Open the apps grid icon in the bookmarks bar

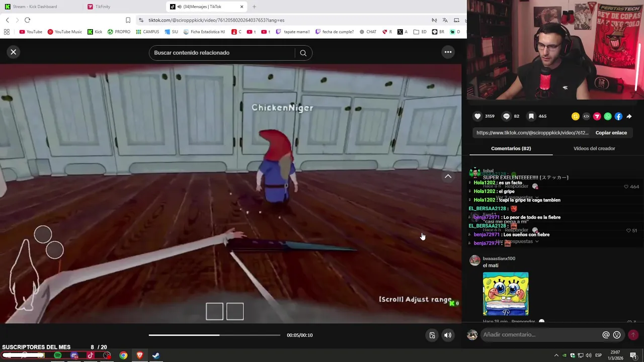pos(7,32)
